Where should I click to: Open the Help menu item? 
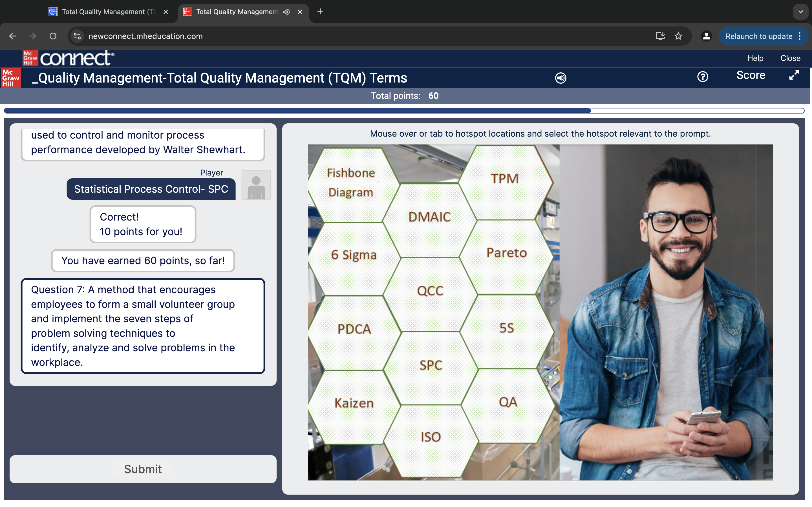(x=755, y=58)
